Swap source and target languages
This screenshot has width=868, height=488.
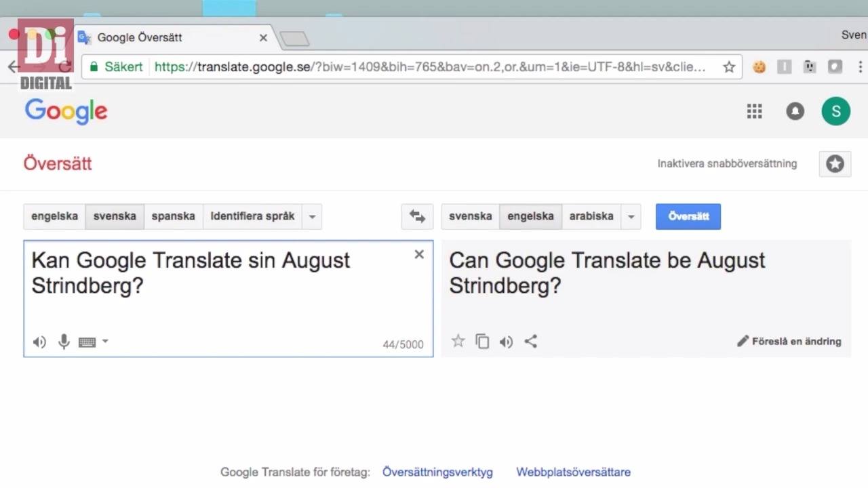(x=417, y=217)
